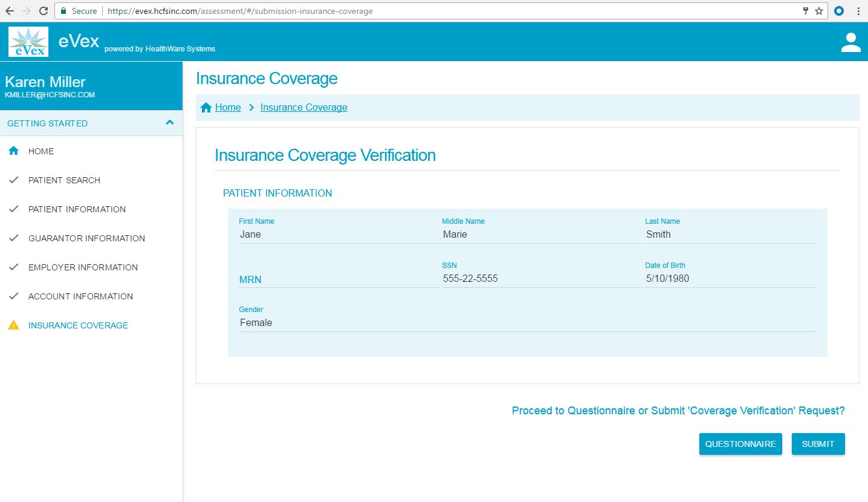Select Patient Search in sidebar

coord(64,180)
